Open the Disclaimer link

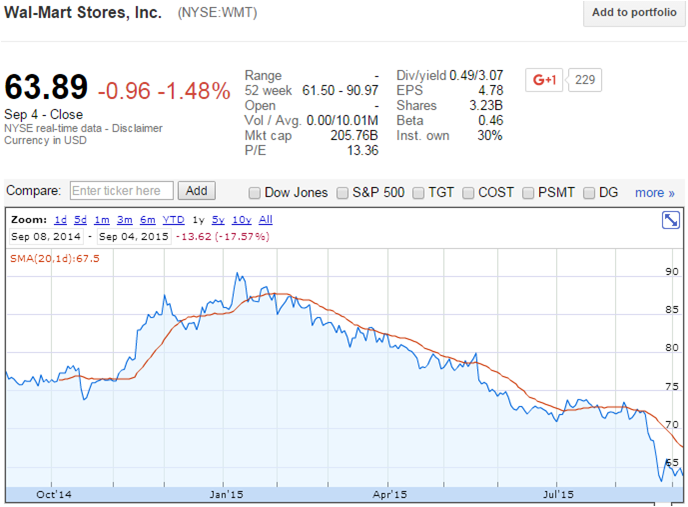pyautogui.click(x=136, y=128)
